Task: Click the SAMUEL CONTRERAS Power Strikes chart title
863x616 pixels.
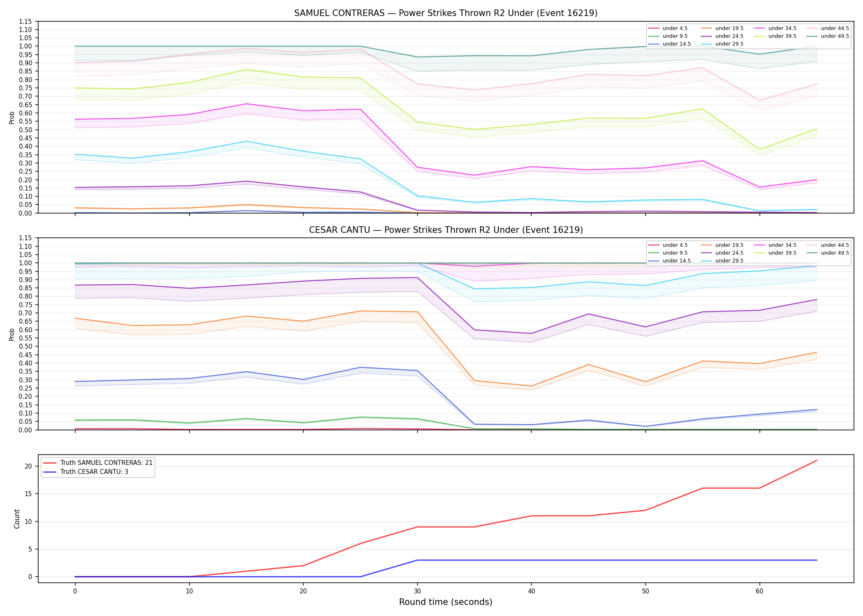Action: tap(446, 13)
